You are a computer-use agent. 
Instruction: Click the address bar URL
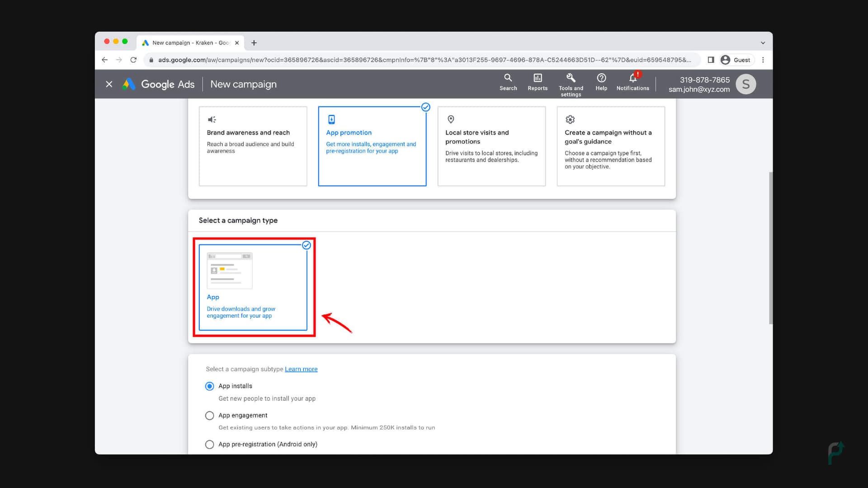[x=425, y=60]
